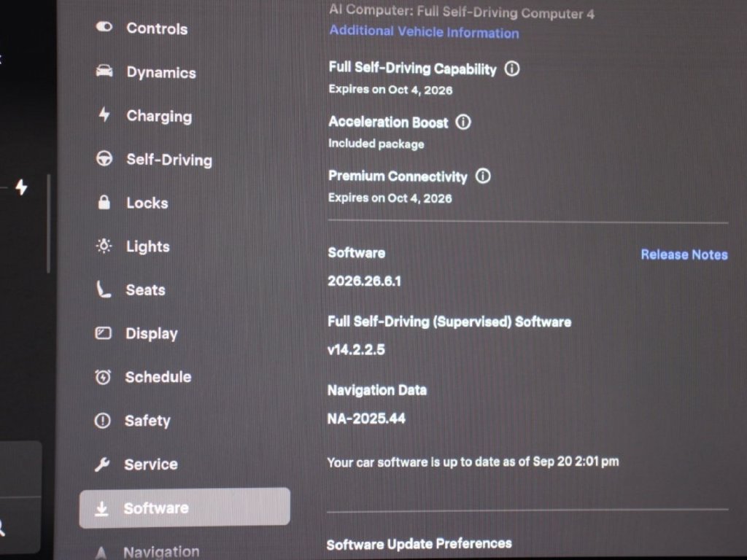Screen dimensions: 747x560
Task: Tap the Service wrench icon
Action: pyautogui.click(x=102, y=464)
